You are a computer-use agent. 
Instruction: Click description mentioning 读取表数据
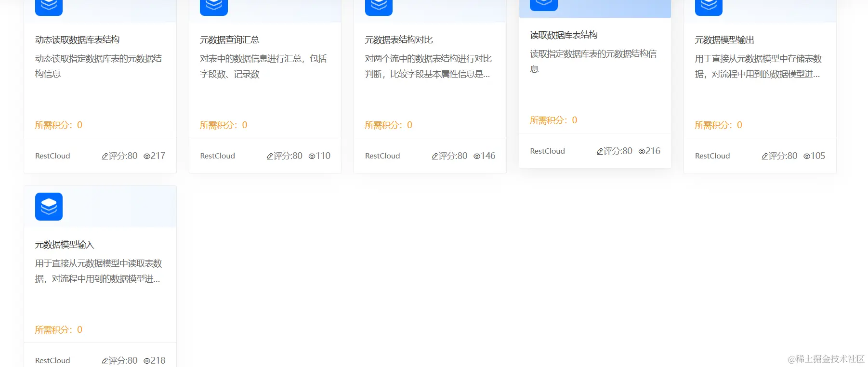point(99,271)
